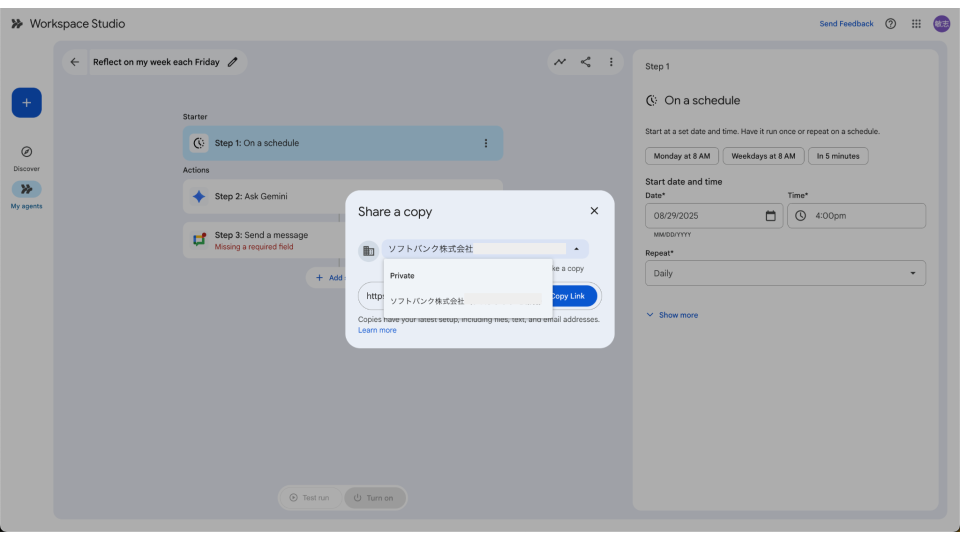Collapse the organization sharing dropdown

coord(576,249)
